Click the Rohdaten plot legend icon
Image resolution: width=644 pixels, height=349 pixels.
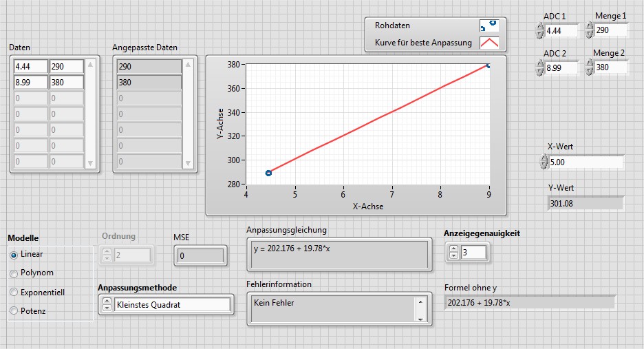(x=489, y=25)
